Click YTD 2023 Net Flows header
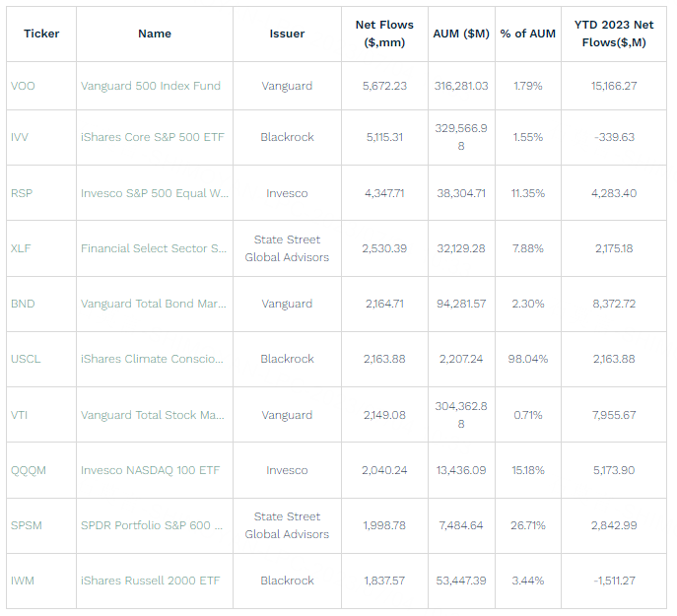Image resolution: width=677 pixels, height=616 pixels. (x=615, y=34)
